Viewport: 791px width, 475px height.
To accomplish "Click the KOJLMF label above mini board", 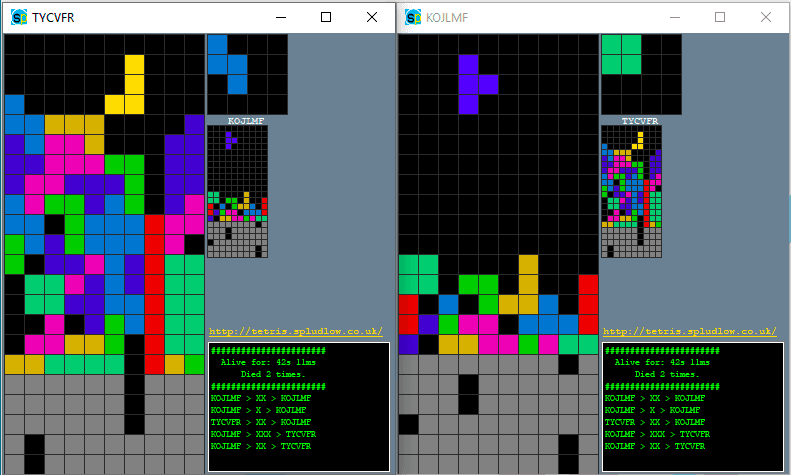I will [x=246, y=121].
